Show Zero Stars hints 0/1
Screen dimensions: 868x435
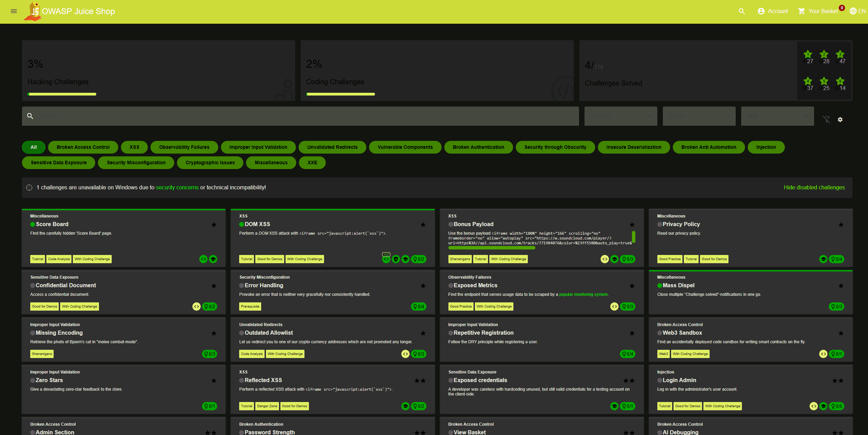210,406
